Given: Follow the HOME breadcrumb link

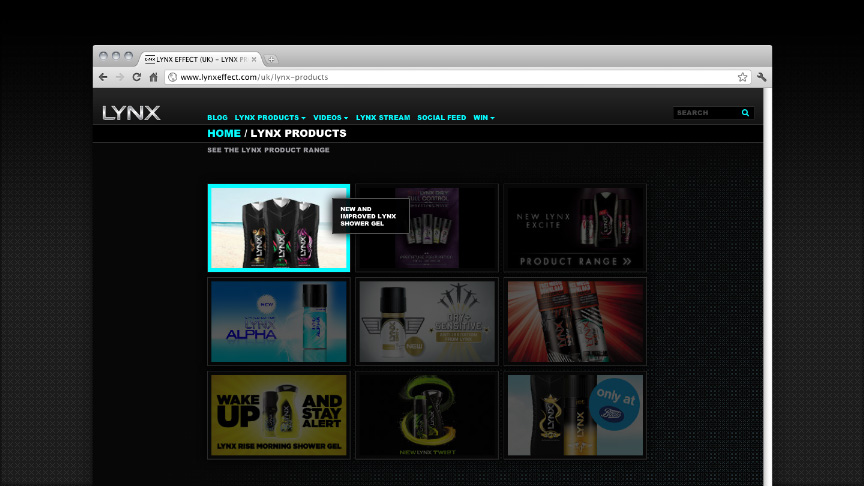Looking at the screenshot, I should pos(224,133).
